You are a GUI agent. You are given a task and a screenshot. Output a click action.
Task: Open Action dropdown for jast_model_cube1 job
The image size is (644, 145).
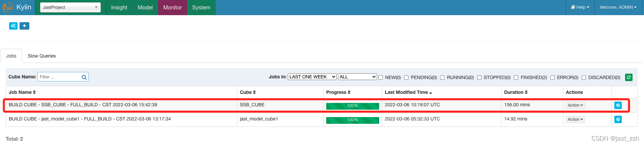tap(575, 119)
